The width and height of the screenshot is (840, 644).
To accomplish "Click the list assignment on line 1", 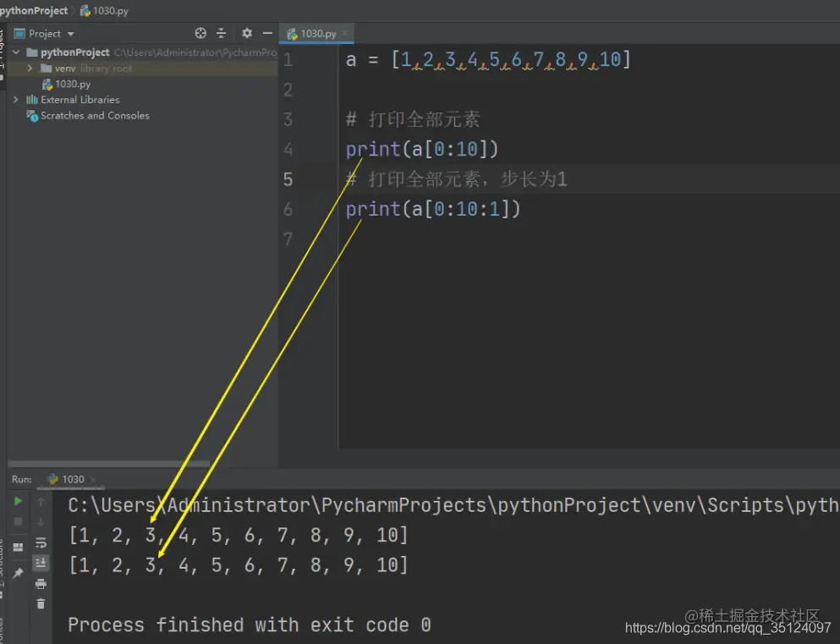I will pyautogui.click(x=489, y=59).
